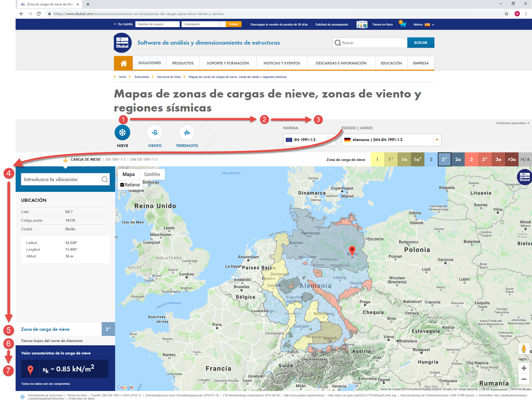
Task: Toggle the Relieve terrain checkbox
Action: coord(122,185)
